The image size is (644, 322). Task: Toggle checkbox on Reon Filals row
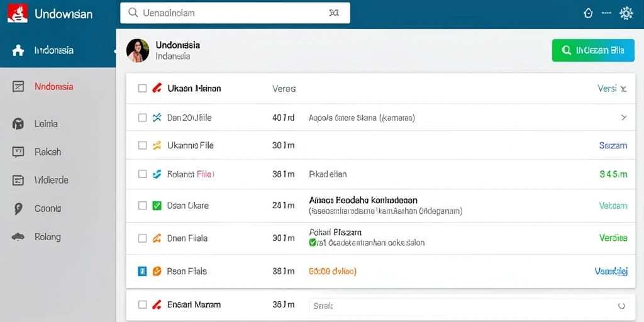[x=142, y=271]
